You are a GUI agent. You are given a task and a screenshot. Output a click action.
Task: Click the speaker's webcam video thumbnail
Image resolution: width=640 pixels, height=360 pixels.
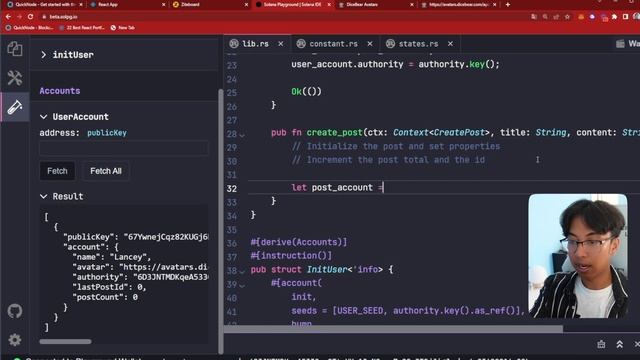tap(578, 256)
